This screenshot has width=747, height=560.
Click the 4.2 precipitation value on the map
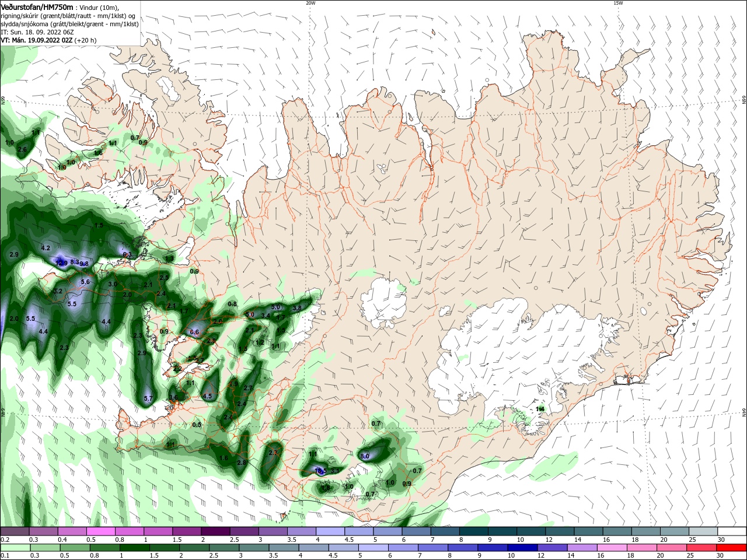[46, 248]
